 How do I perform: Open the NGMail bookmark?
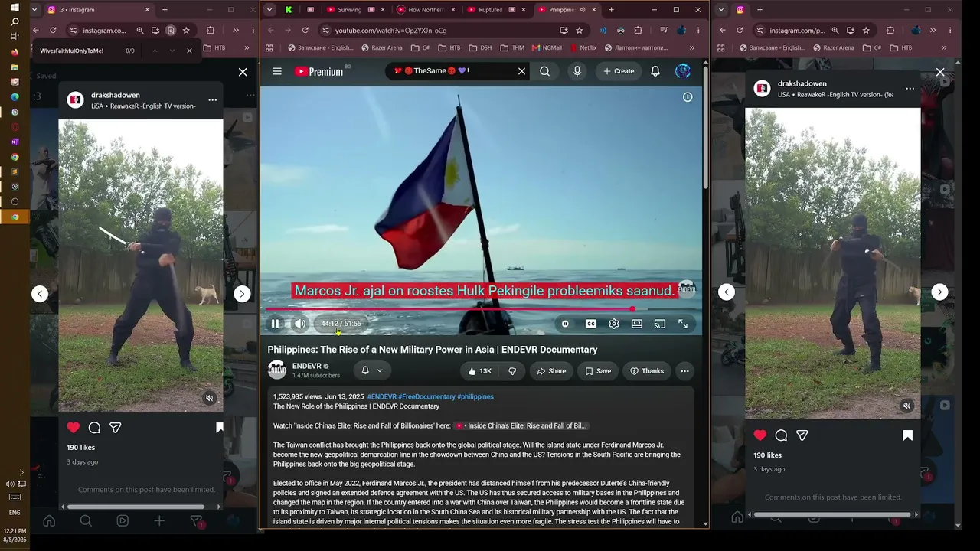546,47
